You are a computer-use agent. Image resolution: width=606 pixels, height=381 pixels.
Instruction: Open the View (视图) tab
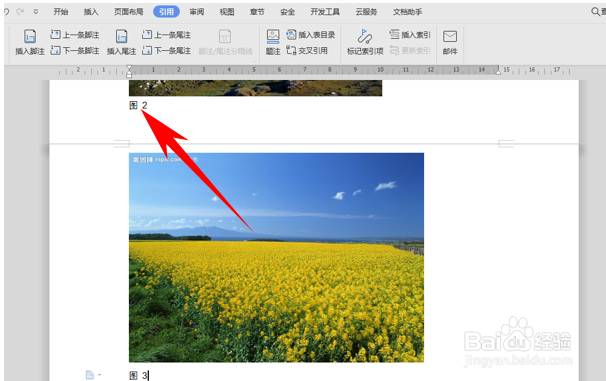point(227,12)
